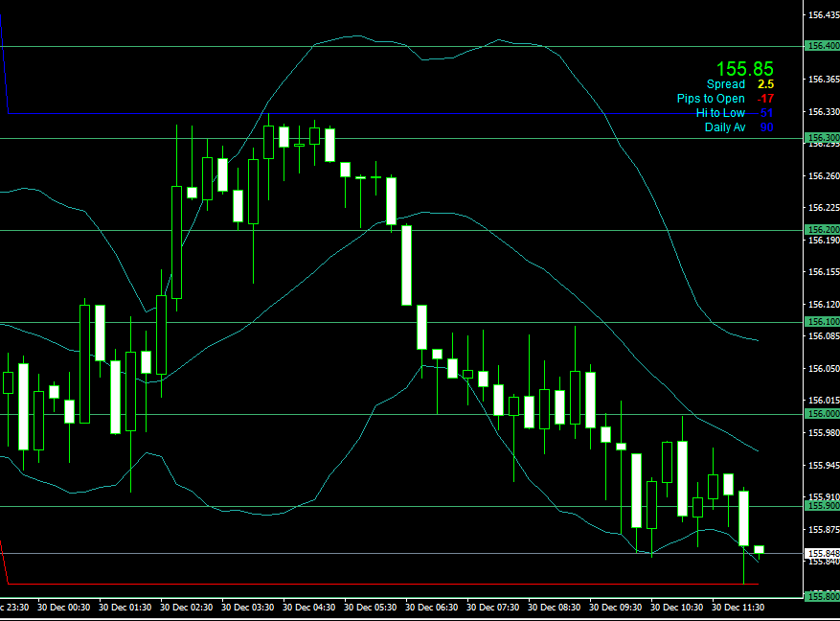Screen dimensions: 840x621
Task: Click the red Pips to Open value
Action: (x=763, y=99)
